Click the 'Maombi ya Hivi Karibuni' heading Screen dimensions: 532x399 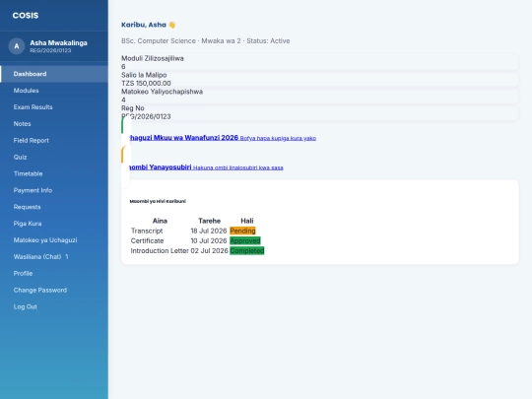click(158, 201)
